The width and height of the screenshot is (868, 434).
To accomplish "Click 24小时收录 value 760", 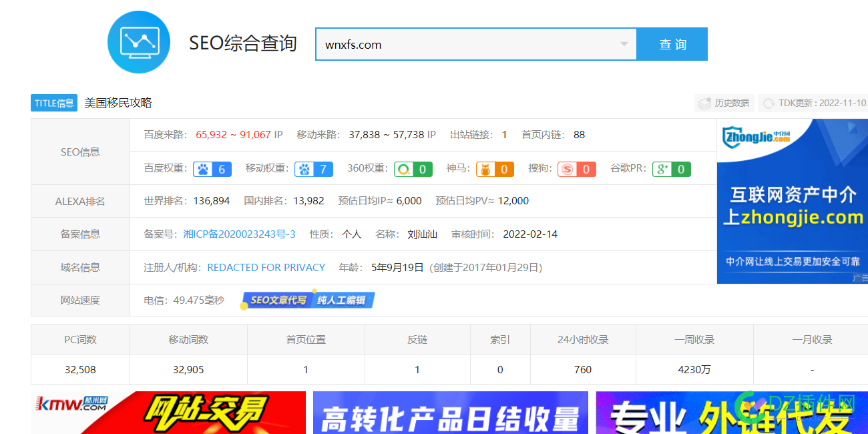I will (583, 370).
